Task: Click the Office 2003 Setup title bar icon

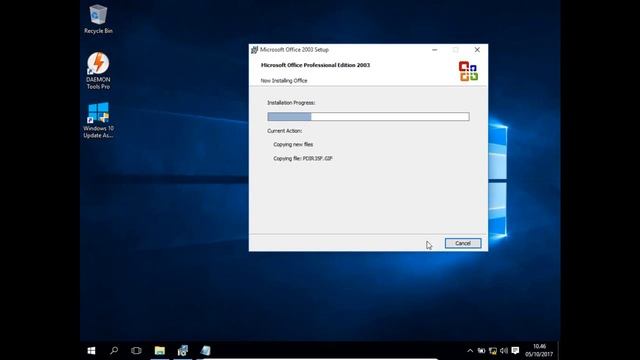Action: click(254, 50)
